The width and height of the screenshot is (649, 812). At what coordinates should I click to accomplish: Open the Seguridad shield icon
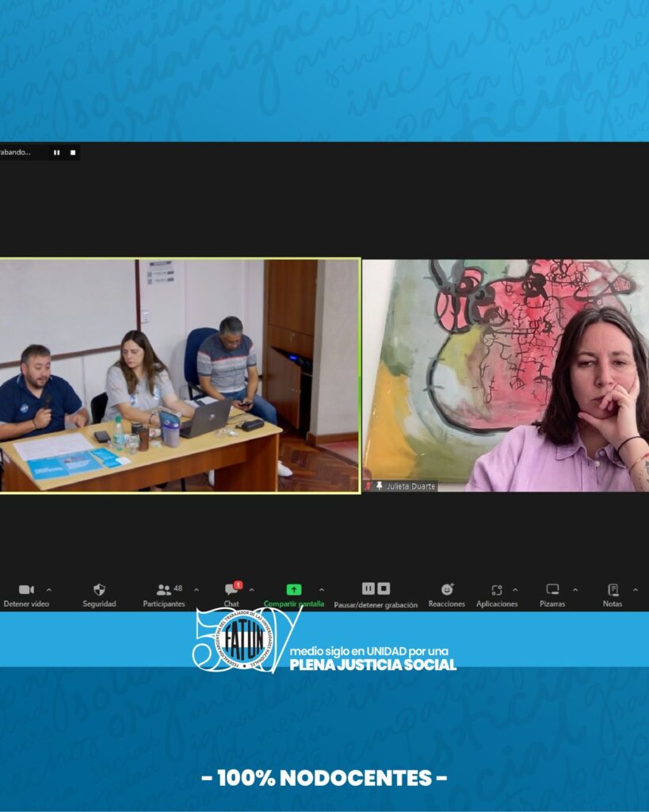(99, 590)
